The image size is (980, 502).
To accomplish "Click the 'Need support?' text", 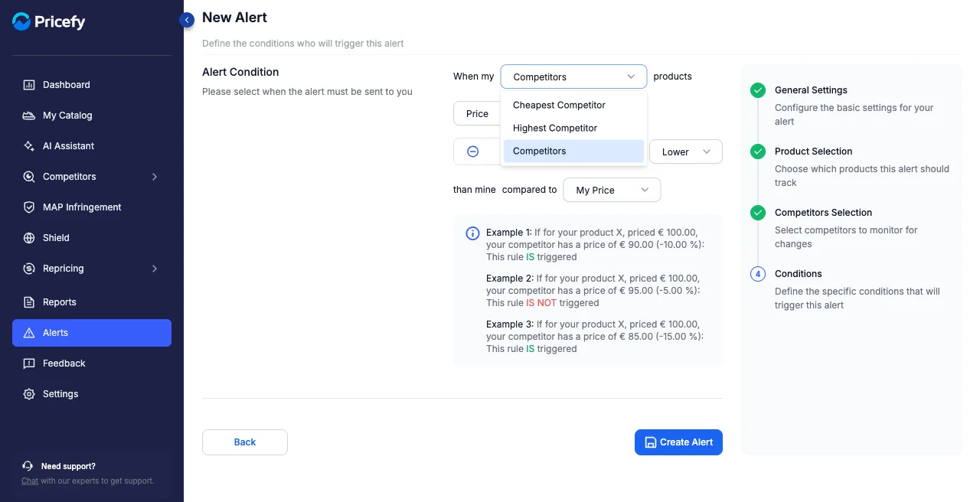I will coord(68,466).
